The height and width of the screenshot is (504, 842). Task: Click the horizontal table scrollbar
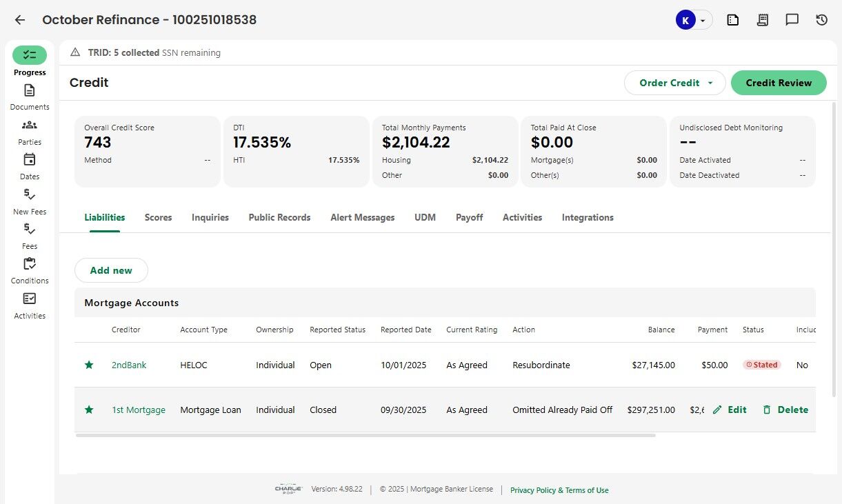click(365, 435)
